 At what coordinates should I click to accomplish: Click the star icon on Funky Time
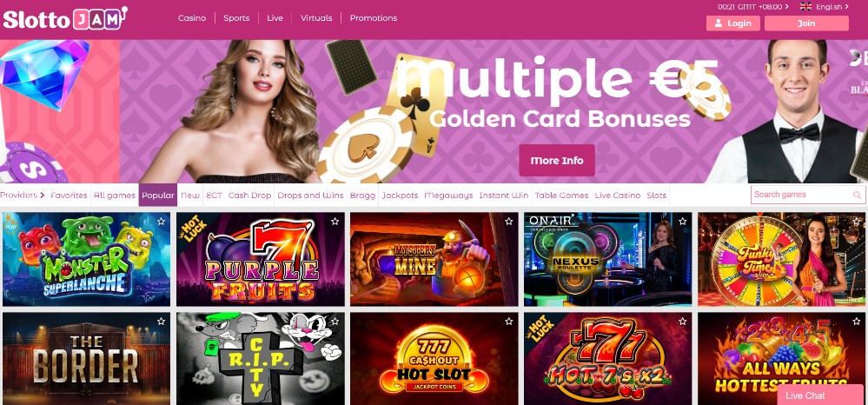[x=857, y=221]
